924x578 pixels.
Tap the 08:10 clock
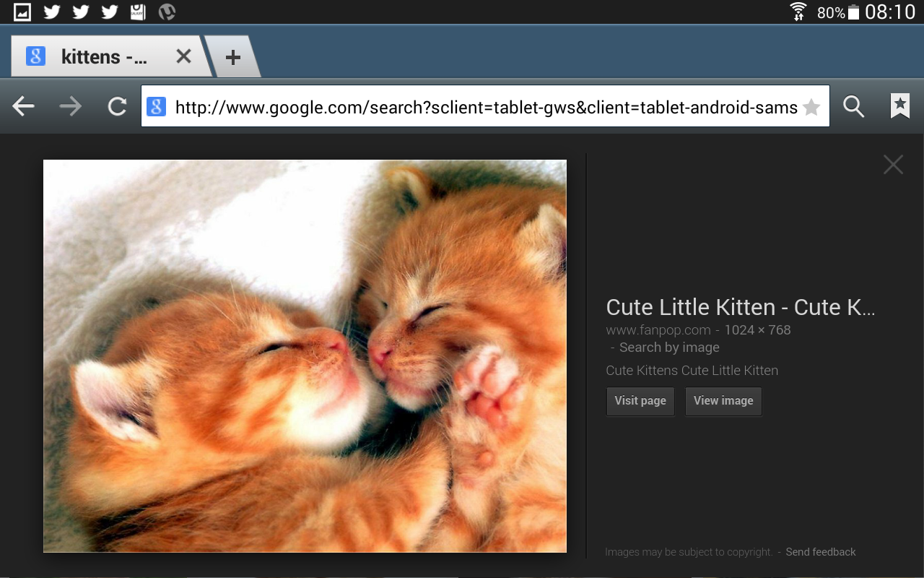pos(890,12)
